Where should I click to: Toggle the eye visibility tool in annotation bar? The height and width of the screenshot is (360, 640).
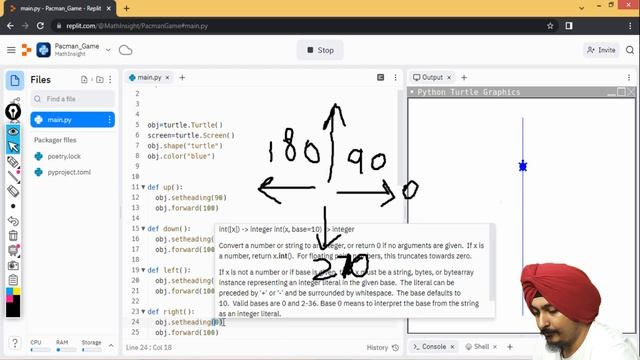[x=13, y=131]
